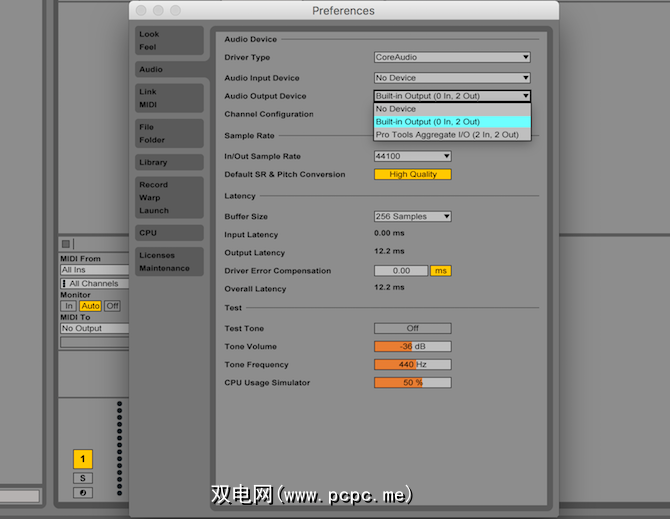This screenshot has width=670, height=519.
Task: Open the Audio Input Device dropdown
Action: point(452,78)
